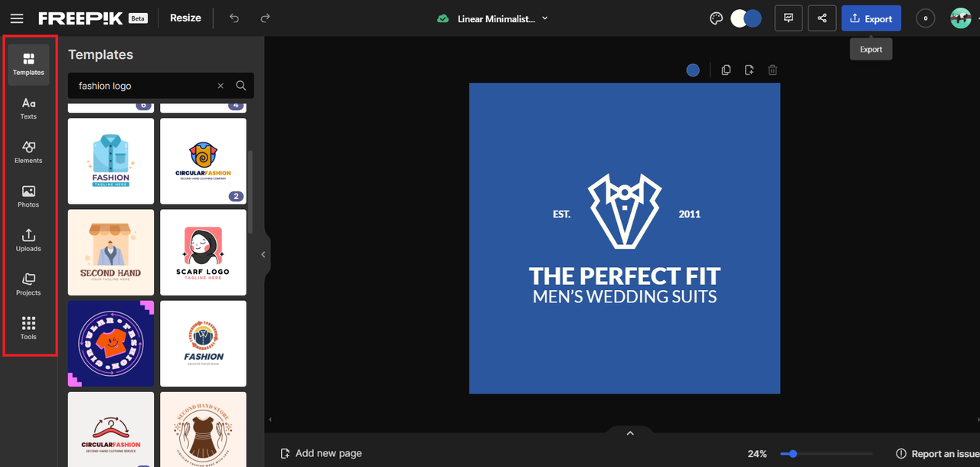Viewport: 980px width, 467px height.
Task: Undo the last action
Action: (234, 18)
